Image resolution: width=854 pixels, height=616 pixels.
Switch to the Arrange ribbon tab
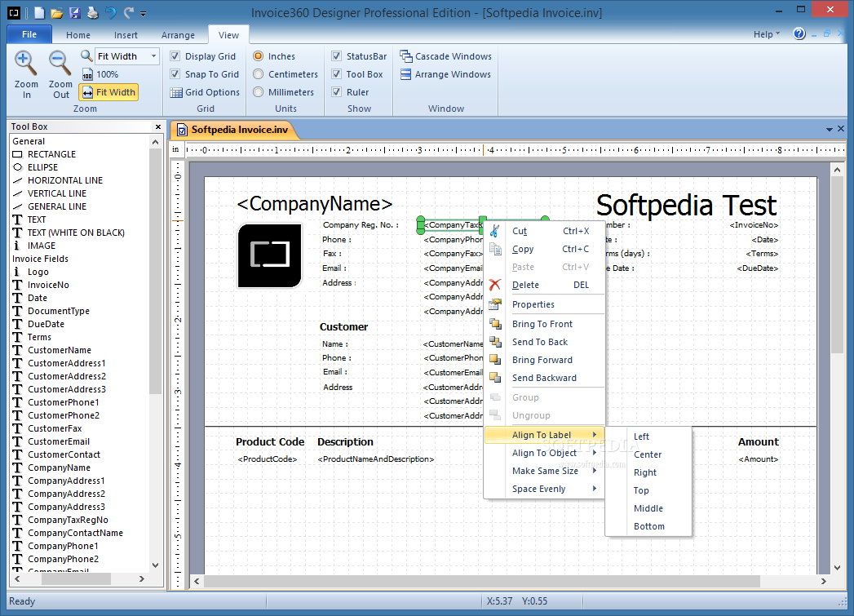pos(178,35)
